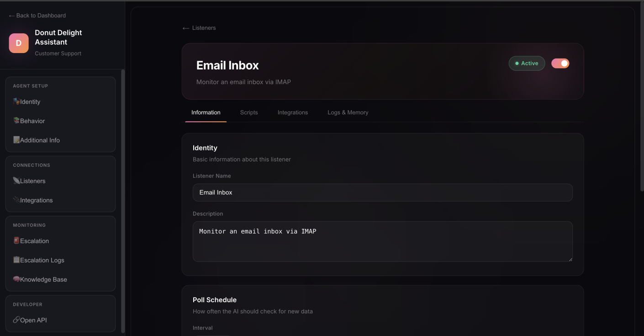Click the Donut Delight Assistant avatar badge
This screenshot has height=336, width=644.
point(18,43)
